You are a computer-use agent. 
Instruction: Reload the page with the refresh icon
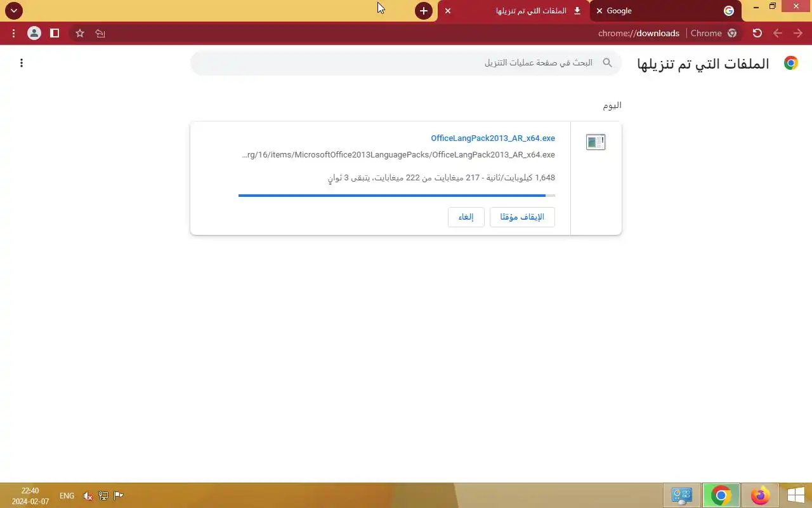click(757, 33)
